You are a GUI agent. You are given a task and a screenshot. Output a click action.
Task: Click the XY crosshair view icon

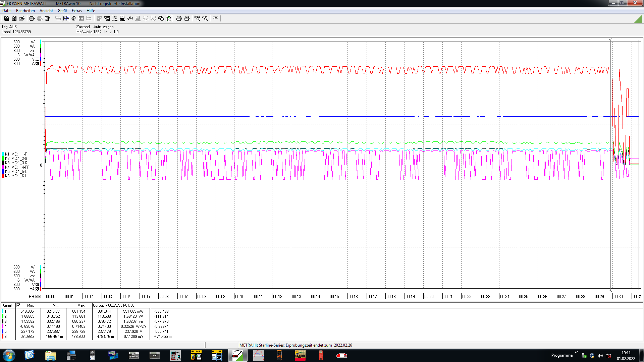point(73,18)
